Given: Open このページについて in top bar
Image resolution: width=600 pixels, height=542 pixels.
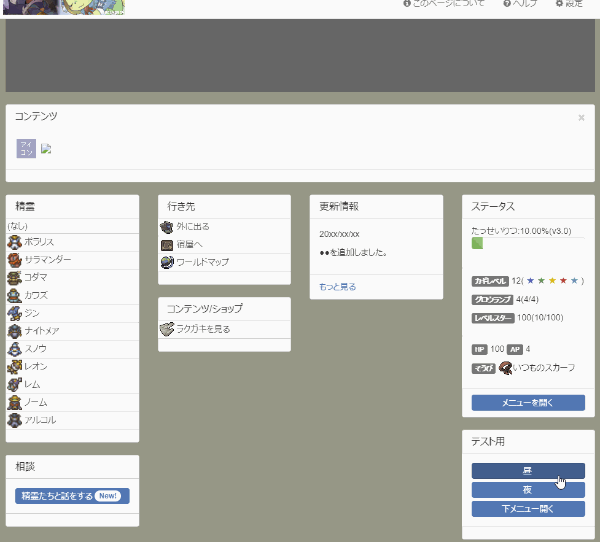Looking at the screenshot, I should 444,4.
